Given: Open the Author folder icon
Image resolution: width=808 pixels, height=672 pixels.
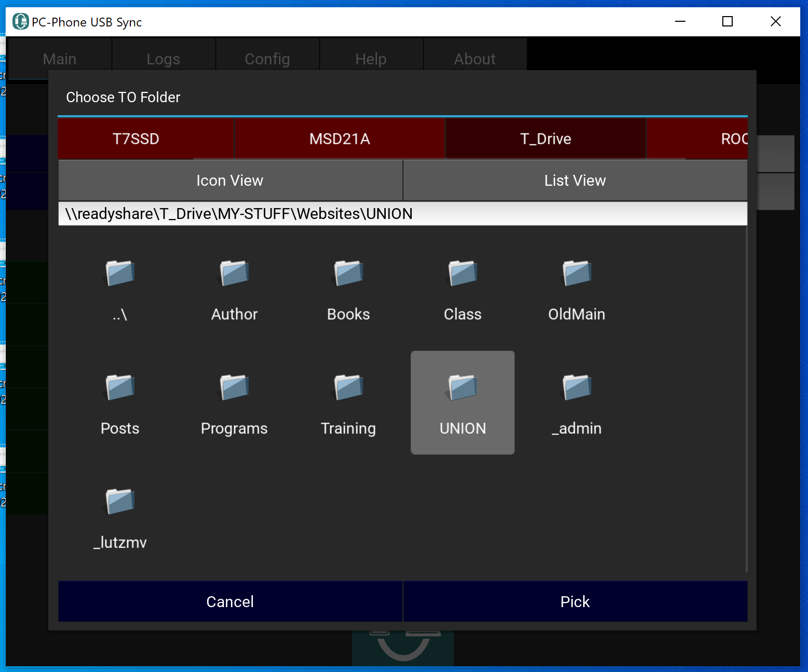Looking at the screenshot, I should (234, 273).
